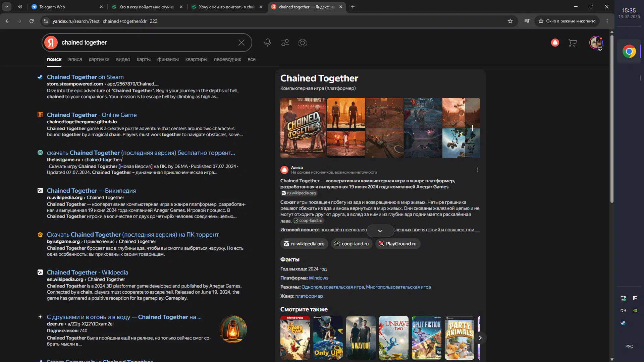The width and height of the screenshot is (644, 362).
Task: Click Chrome icon in side dock
Action: [629, 52]
